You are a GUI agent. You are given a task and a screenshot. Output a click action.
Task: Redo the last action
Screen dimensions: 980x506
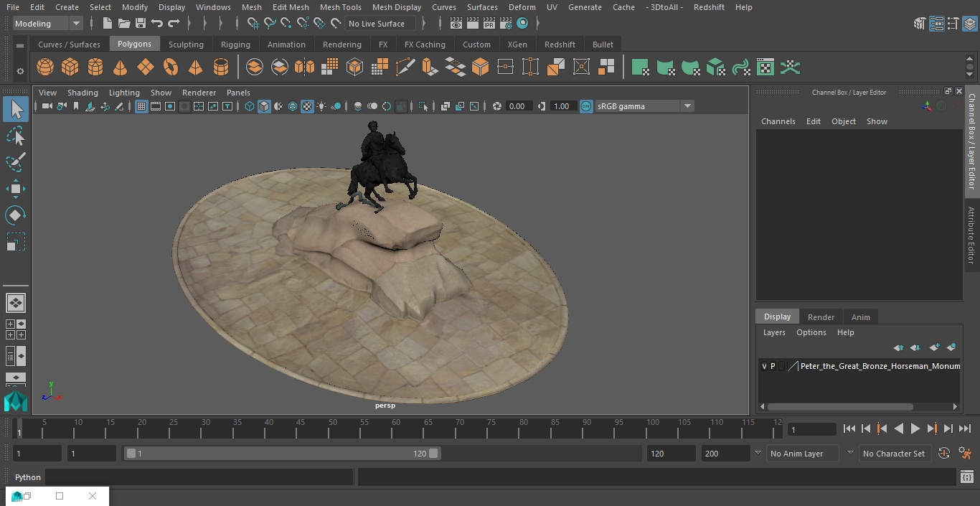tap(174, 24)
